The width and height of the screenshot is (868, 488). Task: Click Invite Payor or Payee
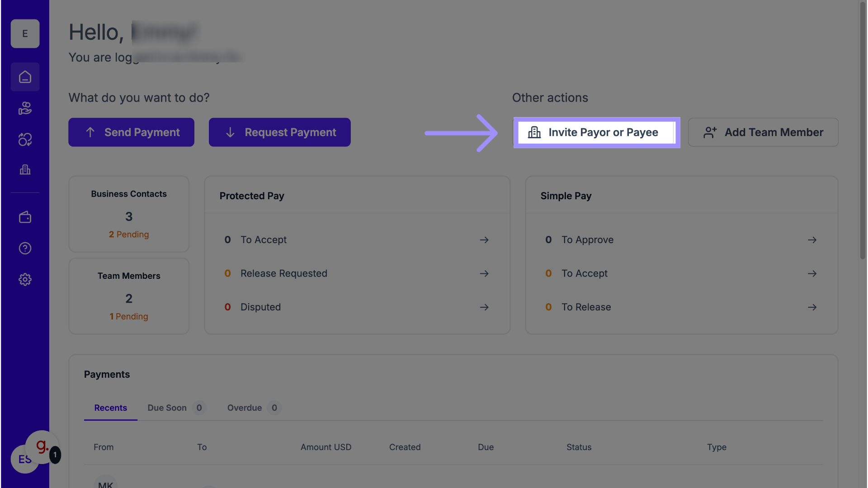596,132
